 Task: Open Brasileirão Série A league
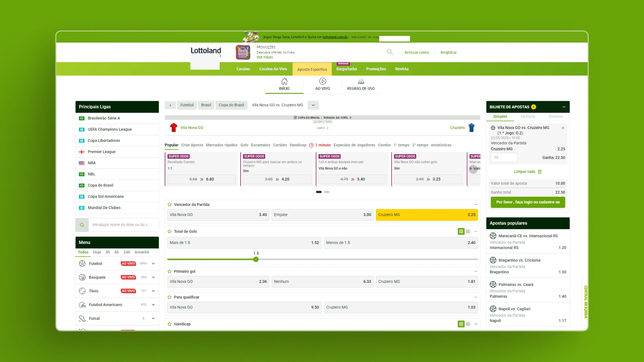[117, 118]
